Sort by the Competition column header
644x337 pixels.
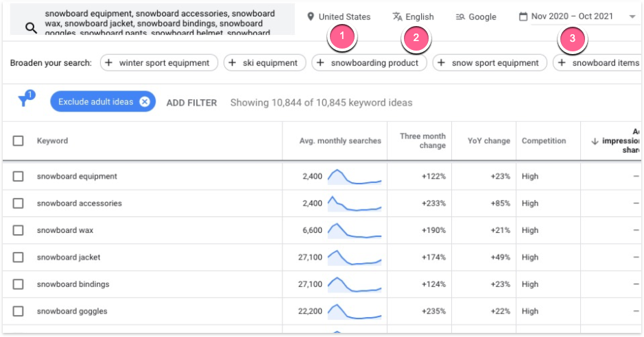[543, 141]
